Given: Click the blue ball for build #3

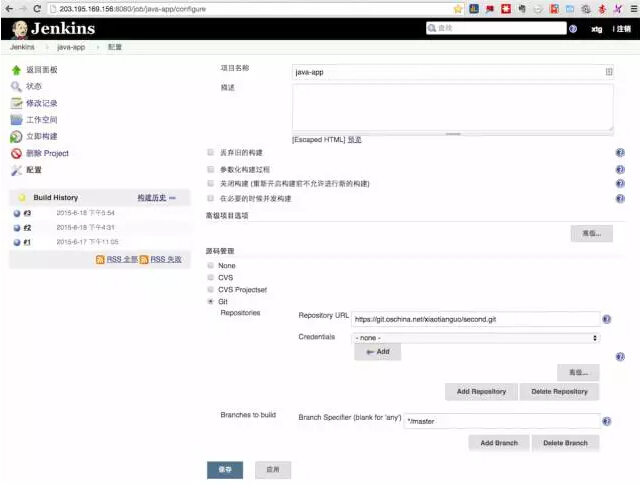Looking at the screenshot, I should [x=17, y=213].
